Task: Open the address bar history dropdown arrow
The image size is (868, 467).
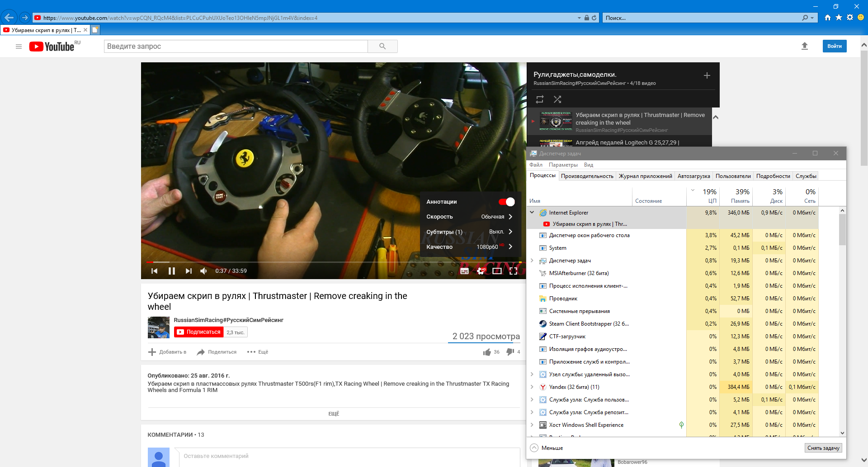Action: tap(579, 18)
